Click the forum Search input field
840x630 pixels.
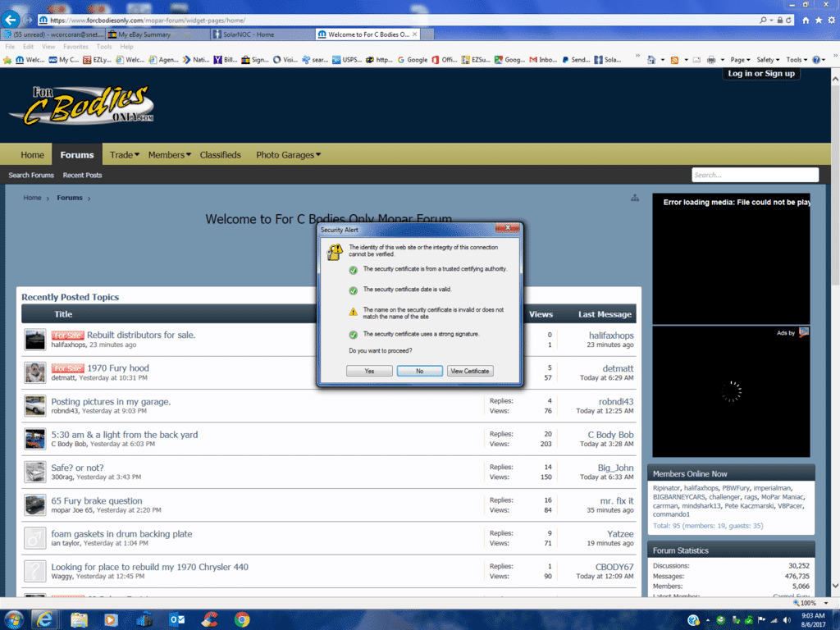tap(754, 175)
